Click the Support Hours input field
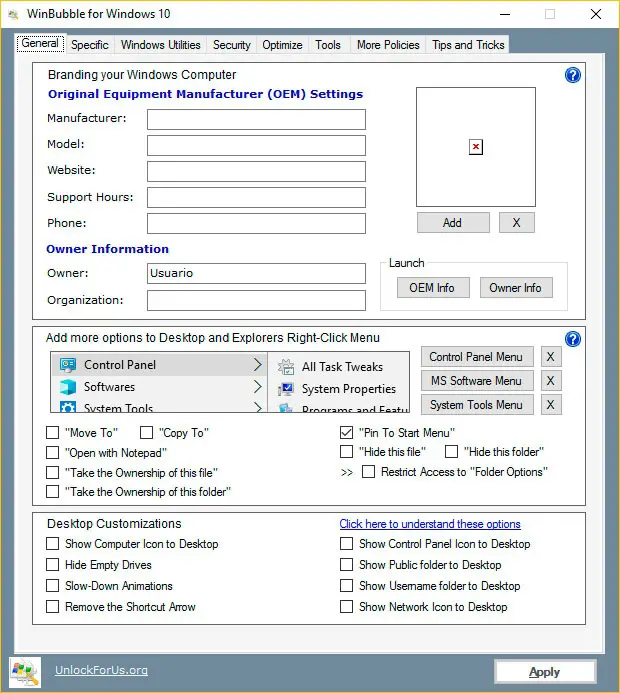Screen dimensions: 620x693 point(256,198)
